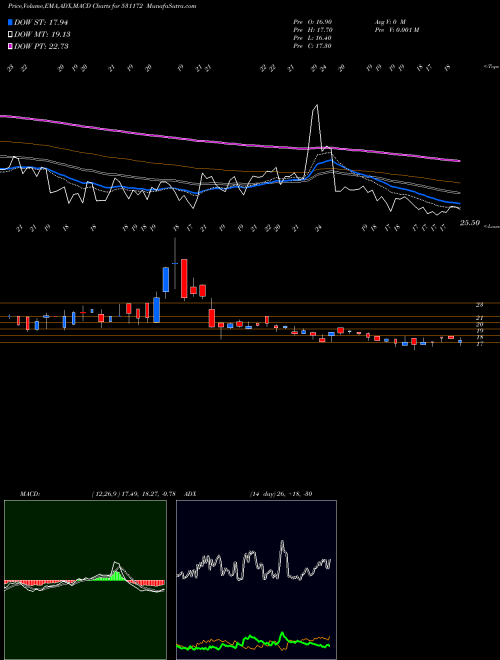Viewport: 500px width, 660px height.
Task: Click the blue DOW ST legend swatch
Action: (10, 22)
